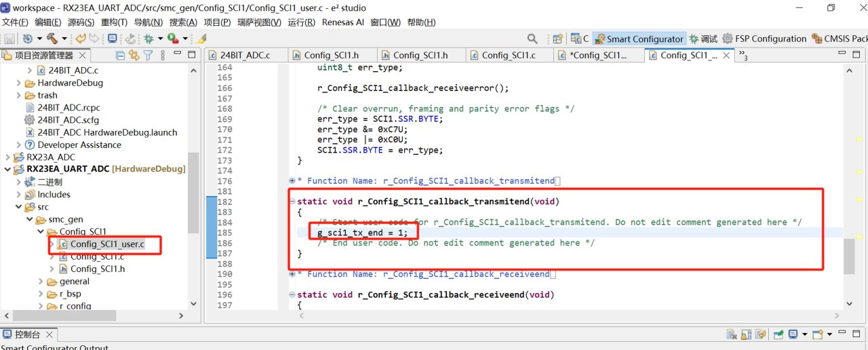Click the filter funnel icon in project explorer

[x=148, y=56]
